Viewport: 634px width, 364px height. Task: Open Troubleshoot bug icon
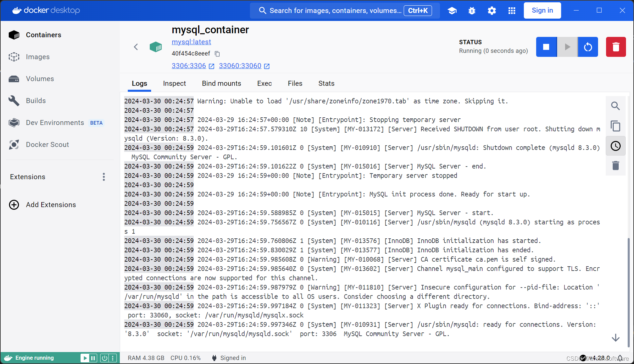472,11
